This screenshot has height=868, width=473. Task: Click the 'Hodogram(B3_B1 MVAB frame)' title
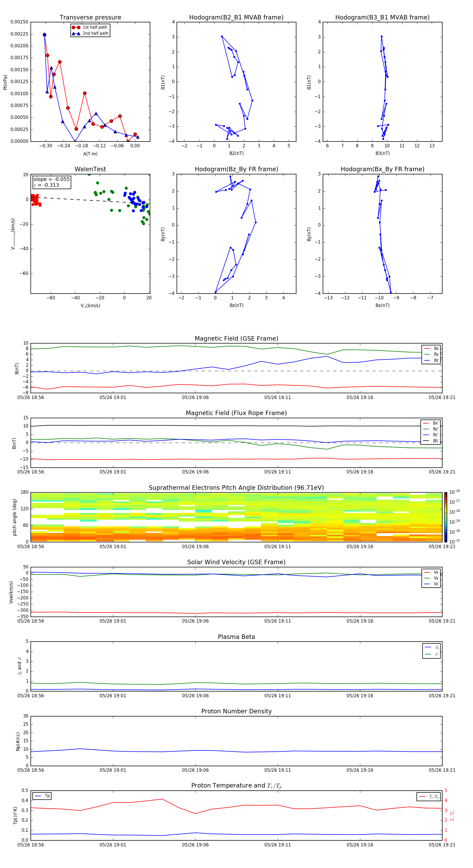(382, 18)
